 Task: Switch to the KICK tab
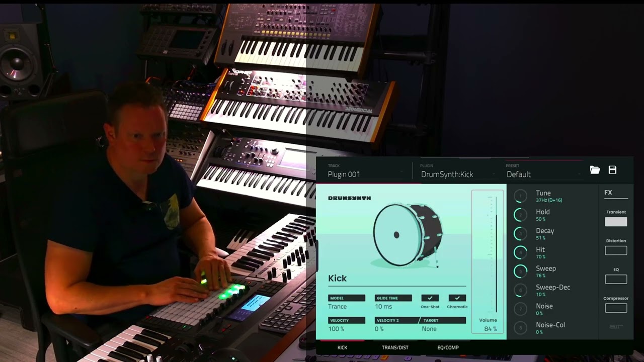click(342, 347)
